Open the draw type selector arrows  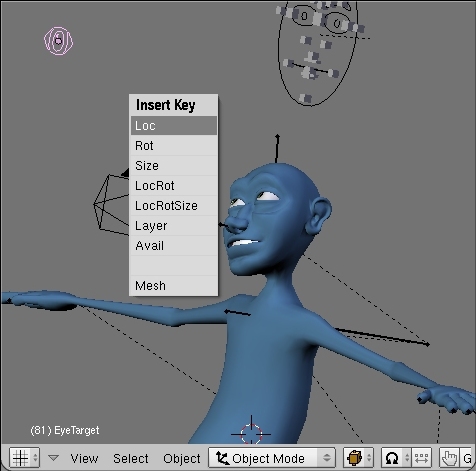(368, 458)
